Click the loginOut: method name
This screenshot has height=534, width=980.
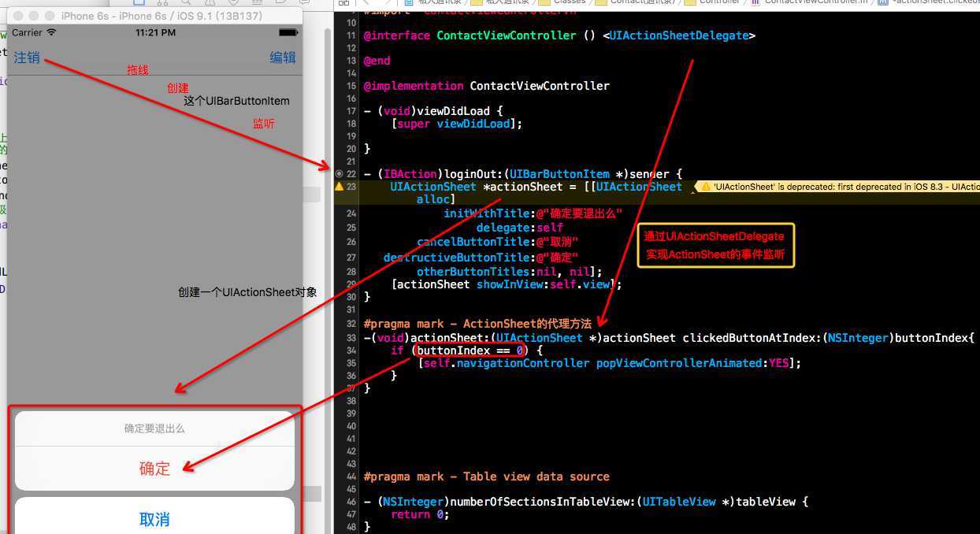pos(474,174)
